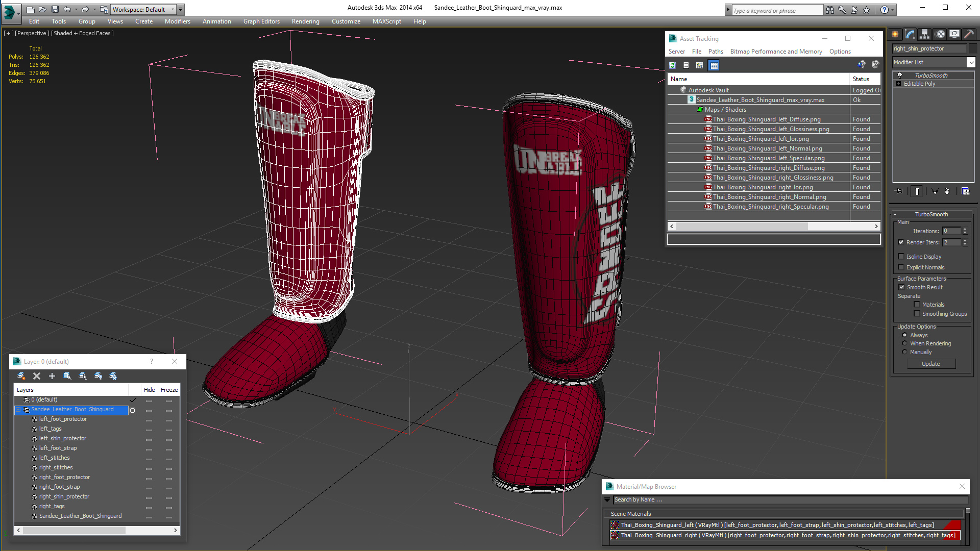
Task: Open the Graph Editors menu
Action: 261,21
